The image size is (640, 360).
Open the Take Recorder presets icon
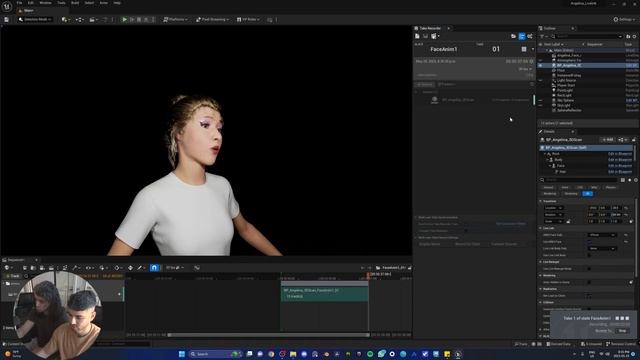pos(435,36)
